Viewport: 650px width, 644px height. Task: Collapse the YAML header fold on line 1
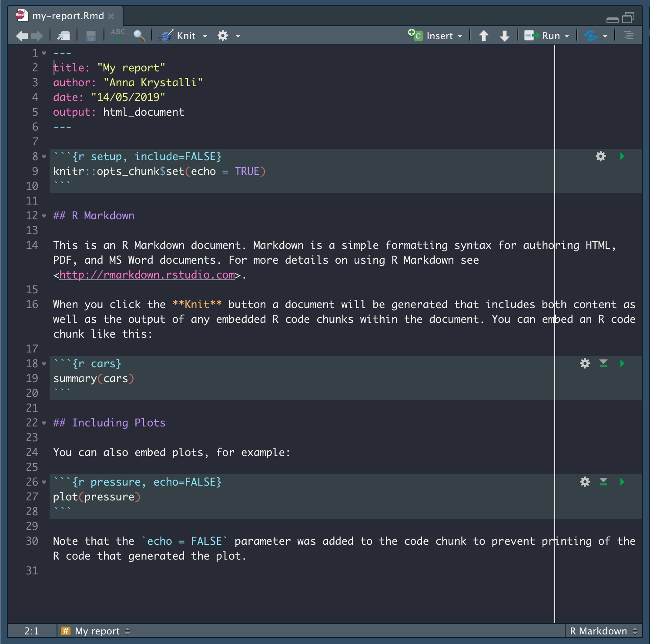(x=44, y=53)
